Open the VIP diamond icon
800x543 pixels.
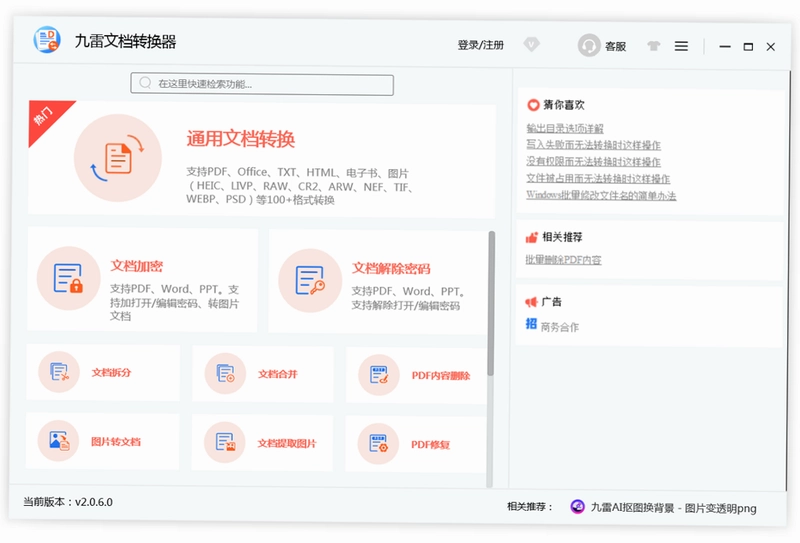pyautogui.click(x=531, y=45)
